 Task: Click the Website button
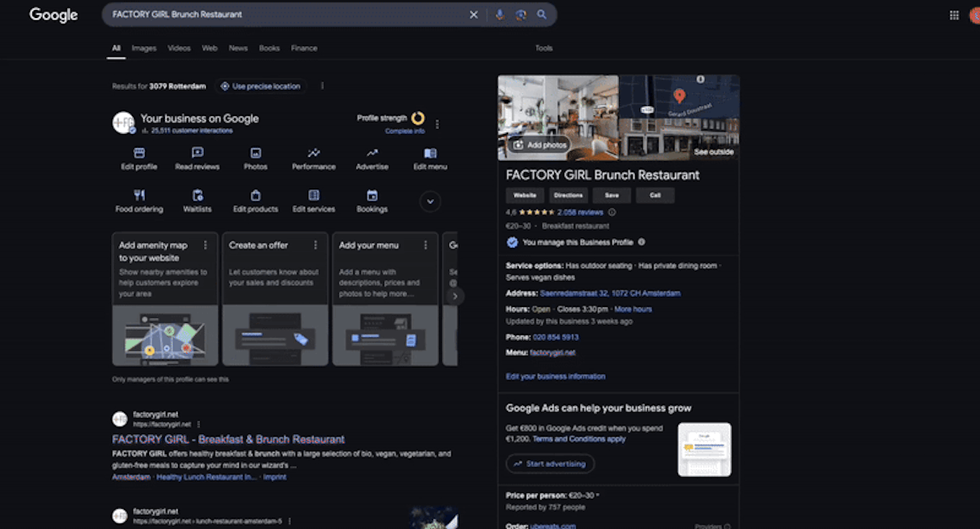click(525, 195)
